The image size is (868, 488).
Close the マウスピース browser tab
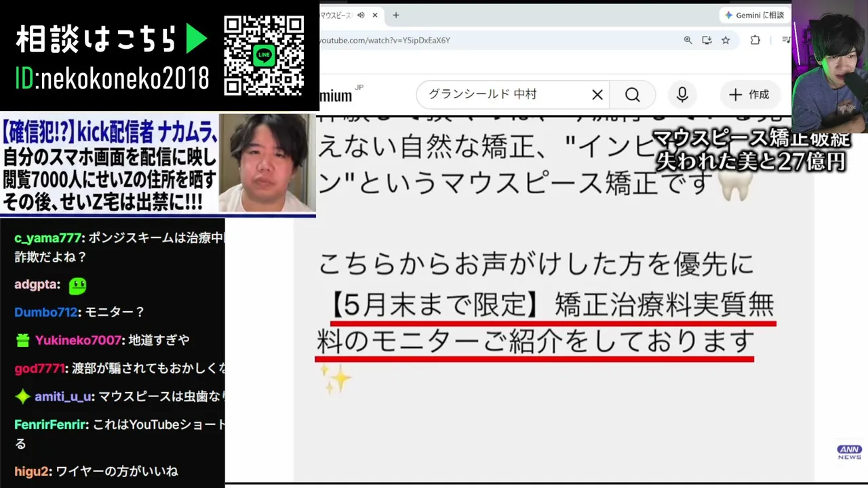coord(375,15)
